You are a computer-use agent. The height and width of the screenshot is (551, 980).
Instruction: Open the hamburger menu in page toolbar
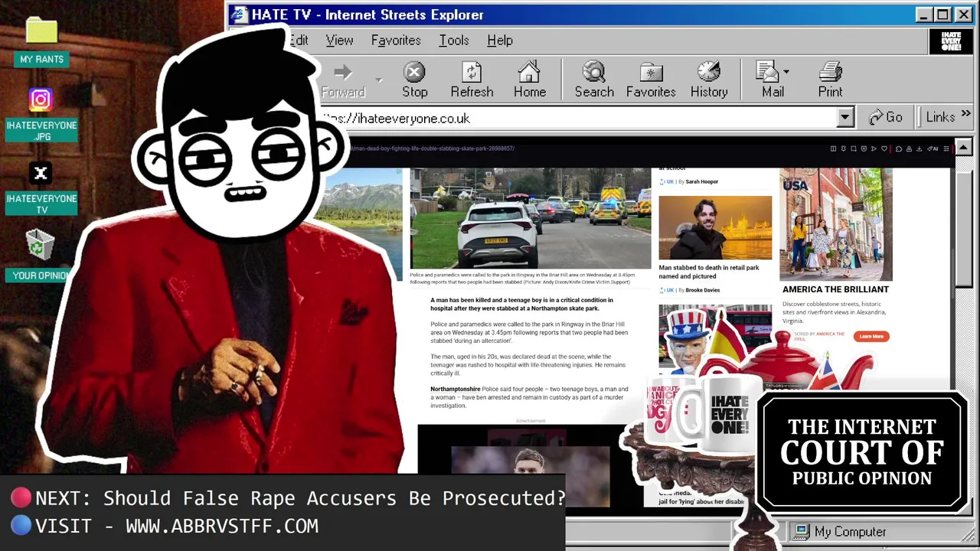coord(946,148)
